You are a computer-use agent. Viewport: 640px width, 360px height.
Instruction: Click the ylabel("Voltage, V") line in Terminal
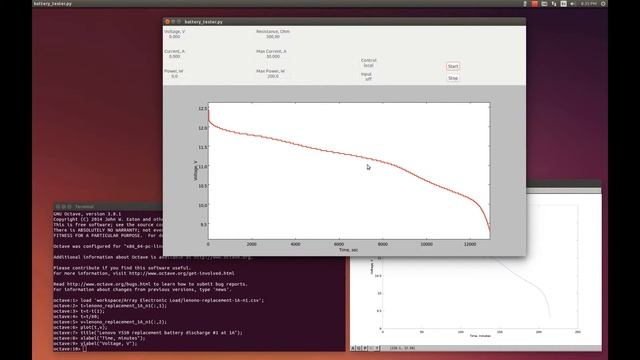coord(95,344)
